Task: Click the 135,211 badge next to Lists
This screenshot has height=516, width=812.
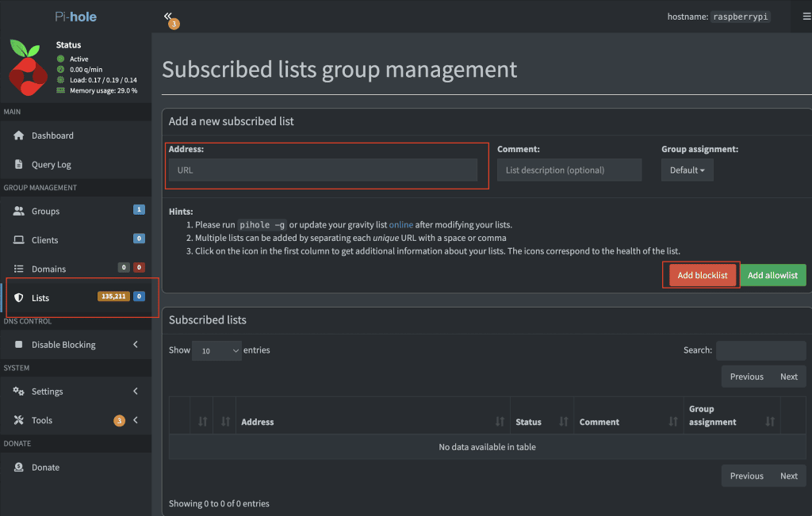Action: pos(113,296)
